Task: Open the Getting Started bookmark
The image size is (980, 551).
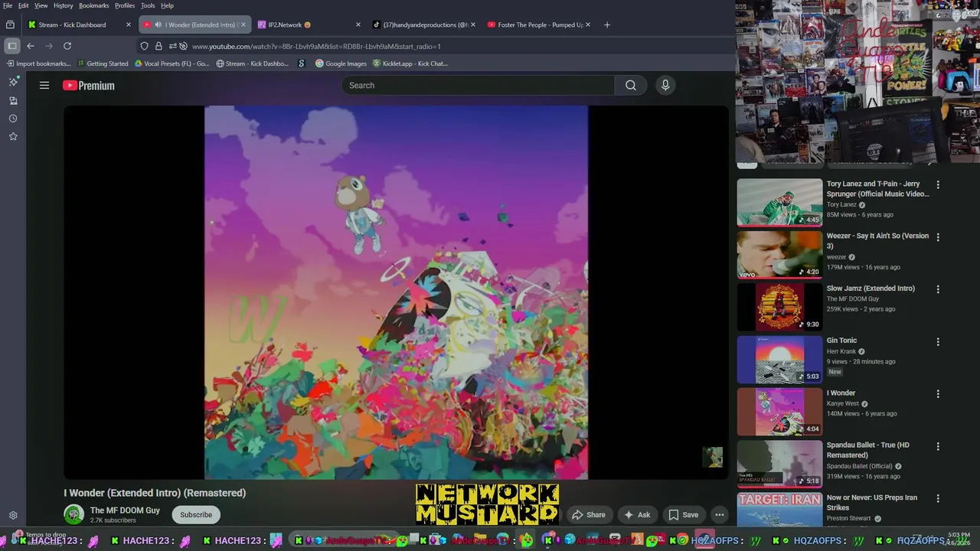Action: (102, 64)
